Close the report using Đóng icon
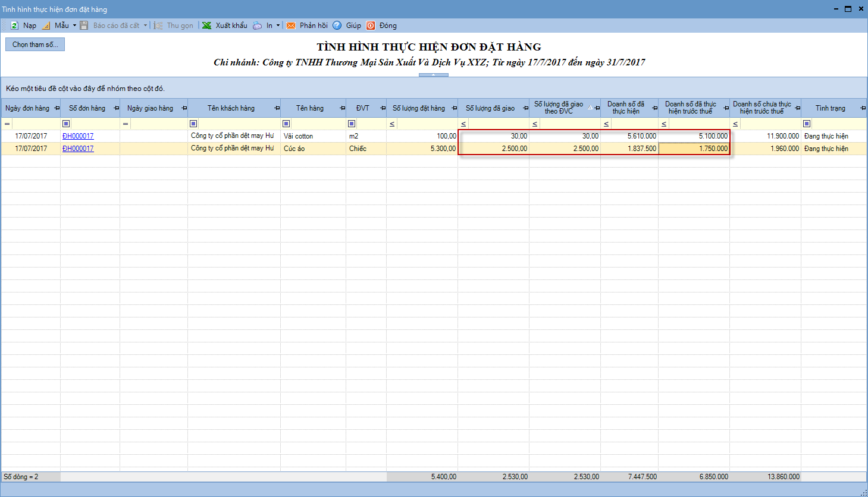Viewport: 868px width, 497px height. (371, 26)
